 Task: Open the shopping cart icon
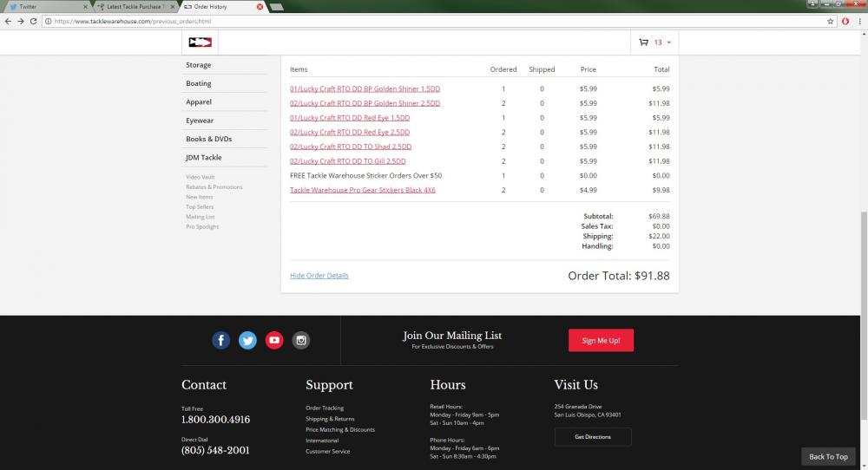click(x=643, y=42)
